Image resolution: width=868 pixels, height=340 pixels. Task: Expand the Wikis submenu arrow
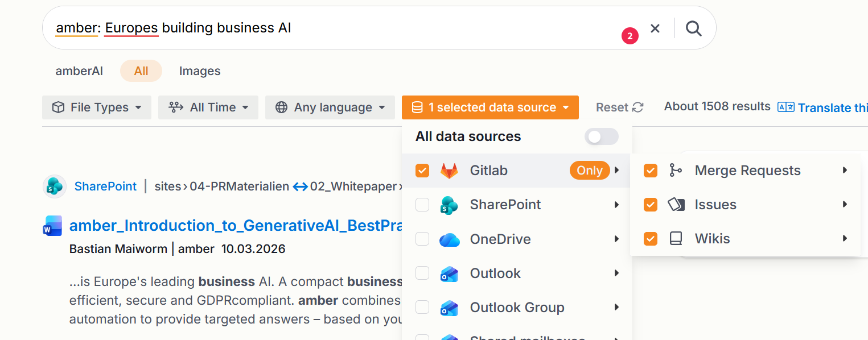coord(845,238)
